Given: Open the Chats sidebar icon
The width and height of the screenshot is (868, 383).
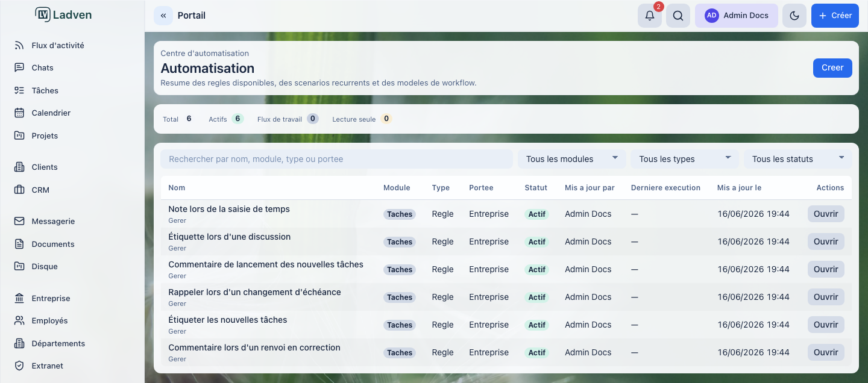Looking at the screenshot, I should [x=19, y=67].
